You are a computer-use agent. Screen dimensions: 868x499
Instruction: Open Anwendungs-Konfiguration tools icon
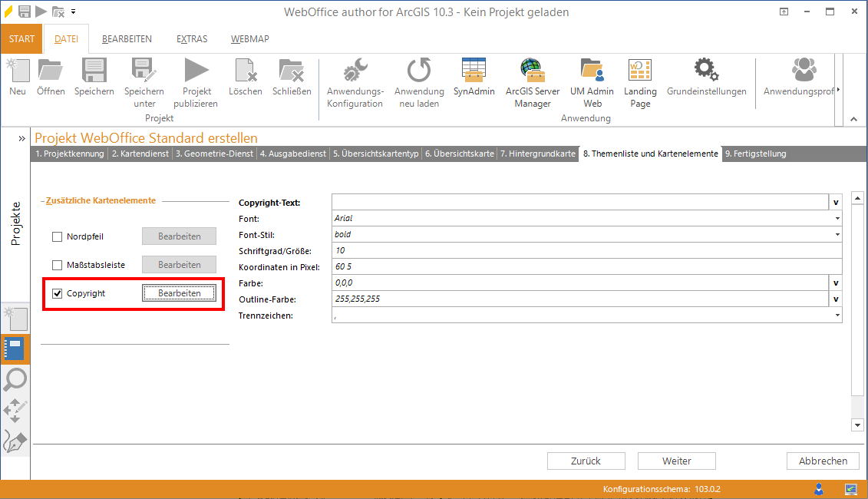[355, 71]
